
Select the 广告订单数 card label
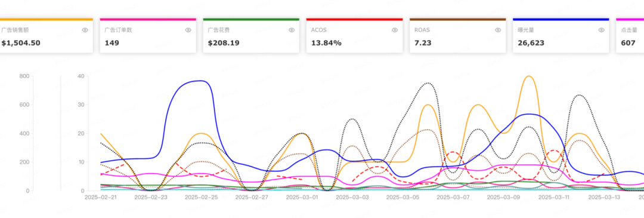coord(118,30)
